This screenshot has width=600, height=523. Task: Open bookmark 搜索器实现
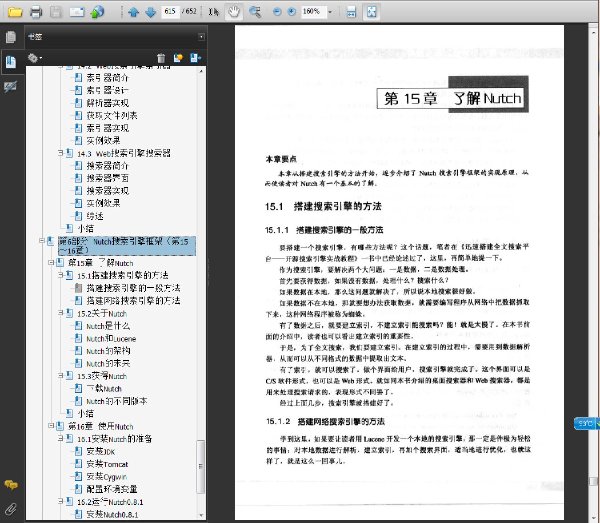(x=107, y=191)
